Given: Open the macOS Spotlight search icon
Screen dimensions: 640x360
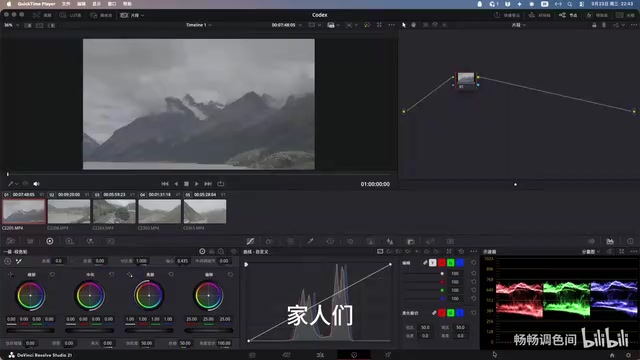Looking at the screenshot, I should [569, 4].
